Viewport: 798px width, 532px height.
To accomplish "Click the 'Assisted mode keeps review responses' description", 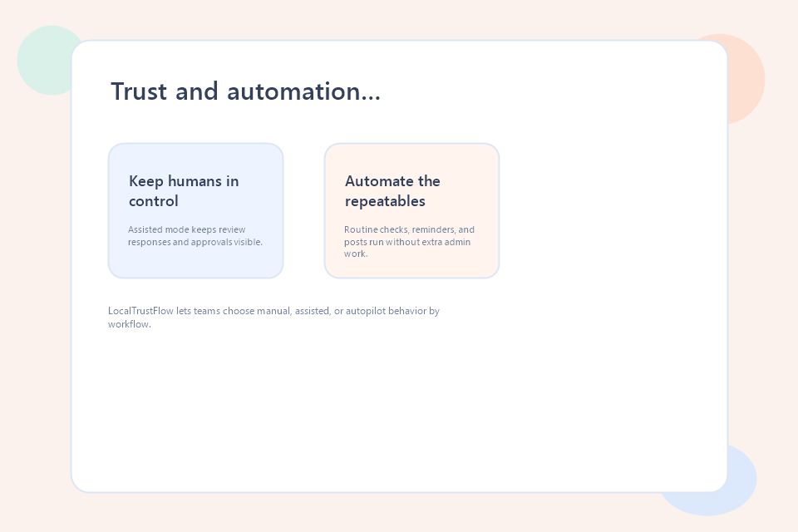I will (195, 236).
